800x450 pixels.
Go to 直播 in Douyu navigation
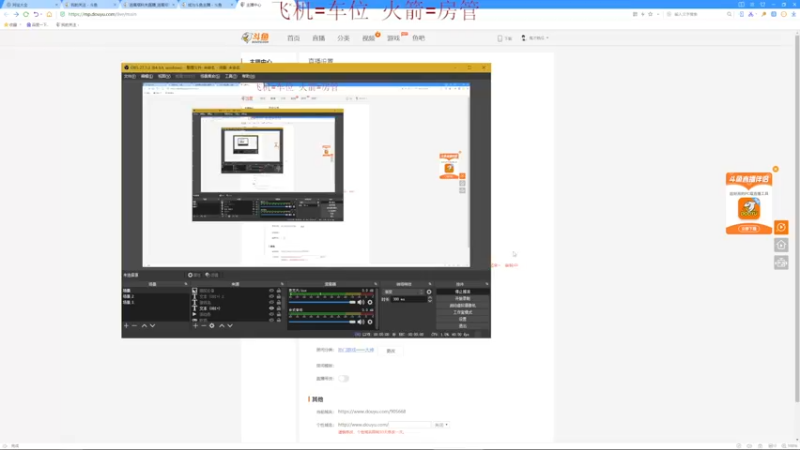click(x=318, y=38)
